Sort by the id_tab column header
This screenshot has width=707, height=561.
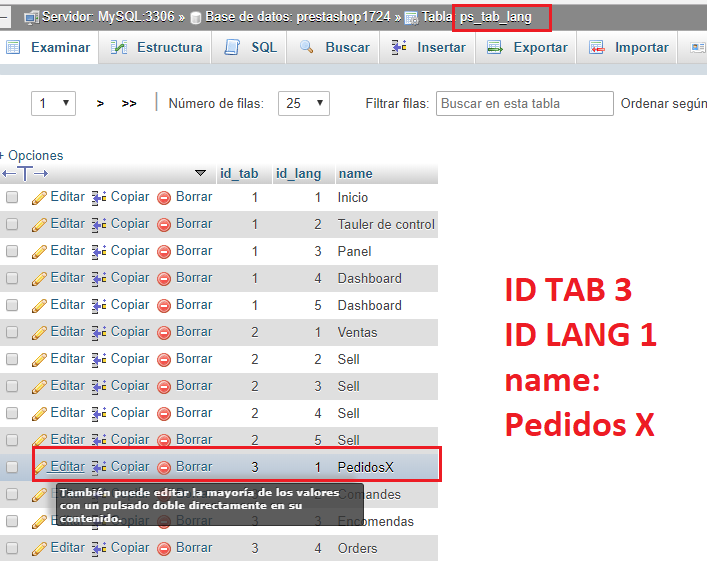[239, 174]
